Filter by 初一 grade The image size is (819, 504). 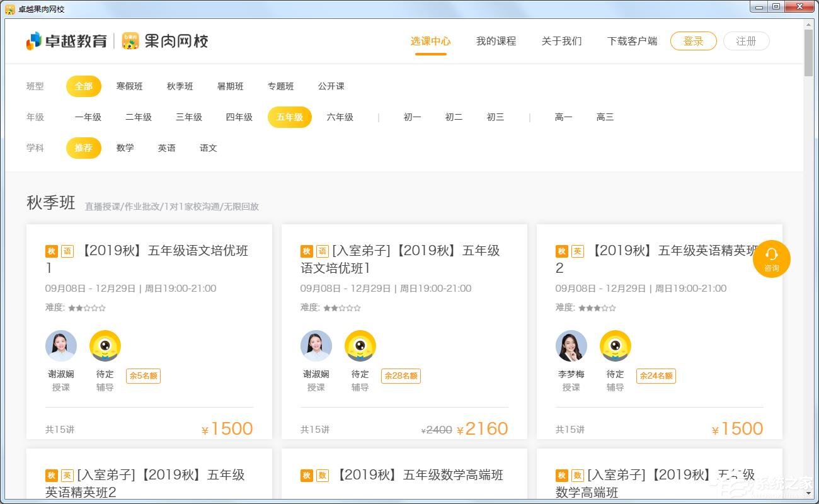point(413,117)
